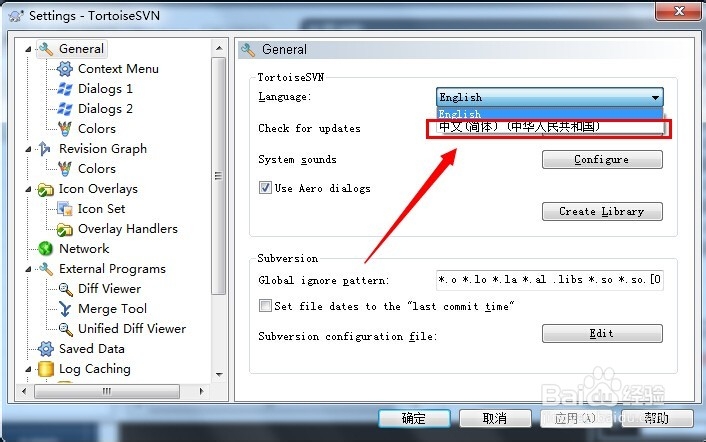This screenshot has width=706, height=442.
Task: Enable Set file dates to last commit time
Action: 265,306
